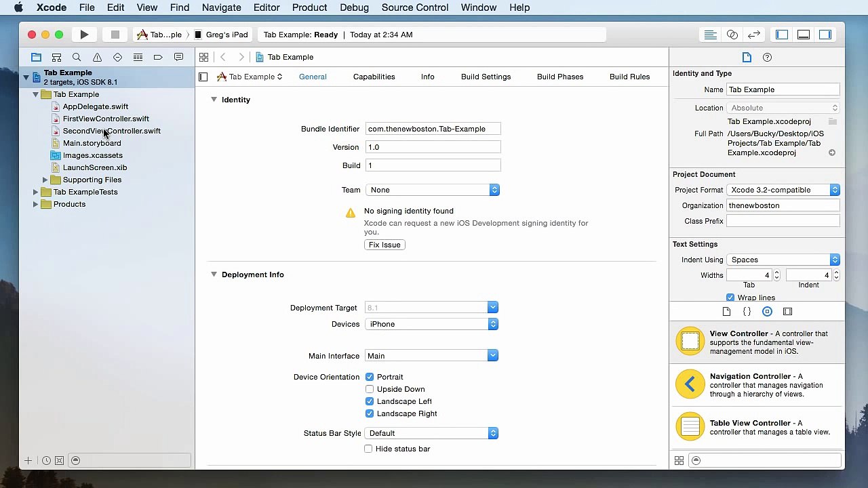This screenshot has height=488, width=868.
Task: Open Main.storyboard
Action: tap(92, 143)
